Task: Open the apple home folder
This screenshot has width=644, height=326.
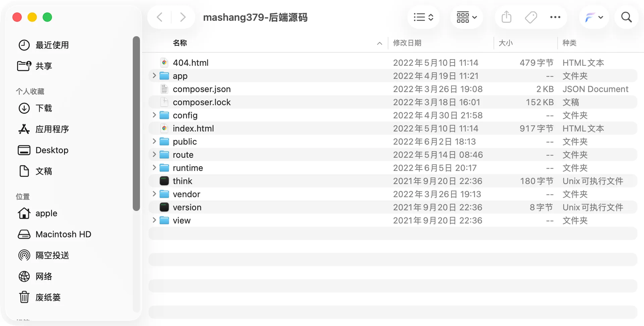Action: pyautogui.click(x=37, y=213)
